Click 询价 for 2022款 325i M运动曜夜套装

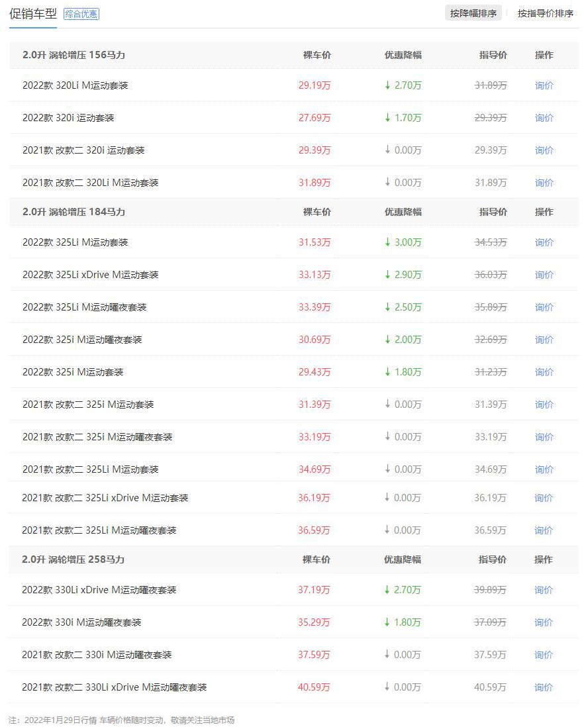point(544,340)
